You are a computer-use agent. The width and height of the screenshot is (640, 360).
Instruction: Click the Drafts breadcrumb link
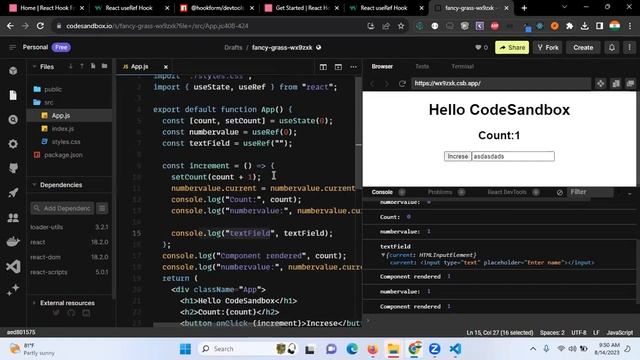click(x=233, y=48)
